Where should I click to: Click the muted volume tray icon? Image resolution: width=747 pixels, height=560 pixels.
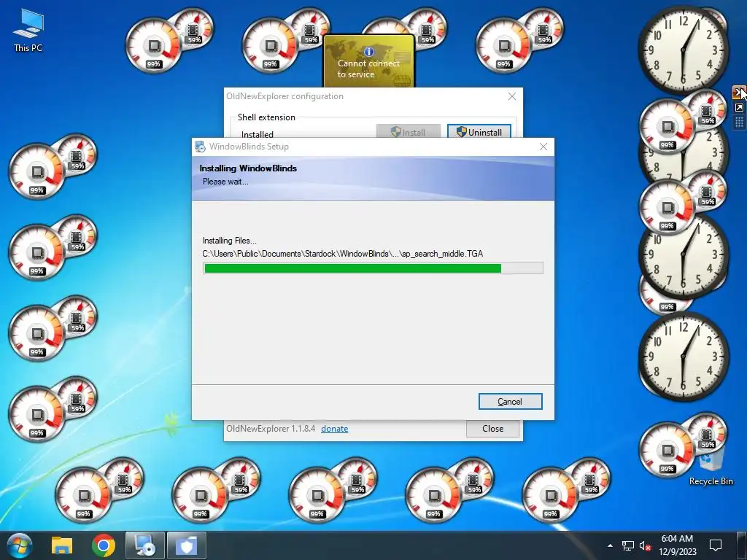point(645,545)
